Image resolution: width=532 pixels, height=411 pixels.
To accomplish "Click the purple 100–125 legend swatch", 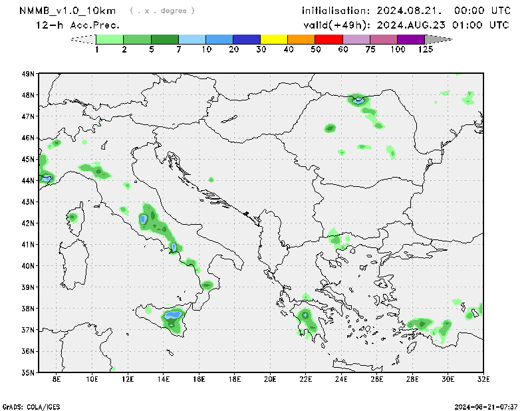I will tap(411, 39).
